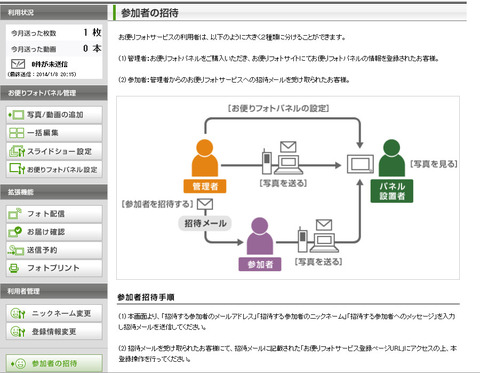Click the purple 参加者 person icon

click(260, 236)
